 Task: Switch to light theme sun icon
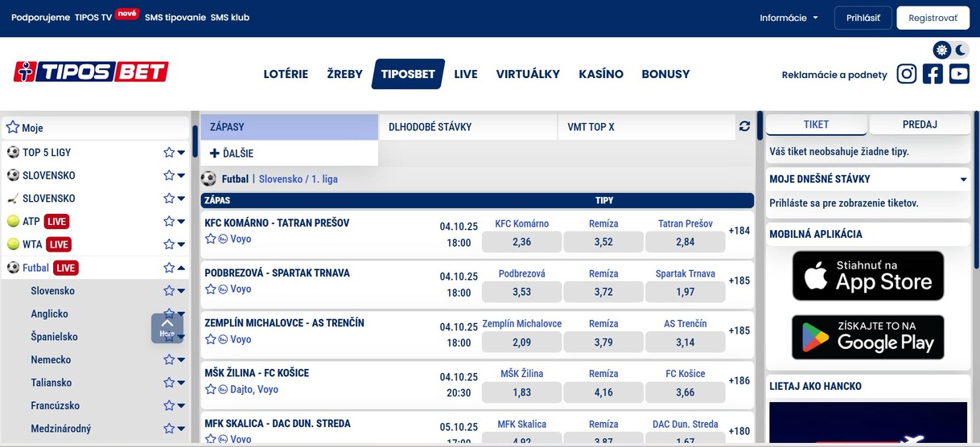click(x=941, y=50)
